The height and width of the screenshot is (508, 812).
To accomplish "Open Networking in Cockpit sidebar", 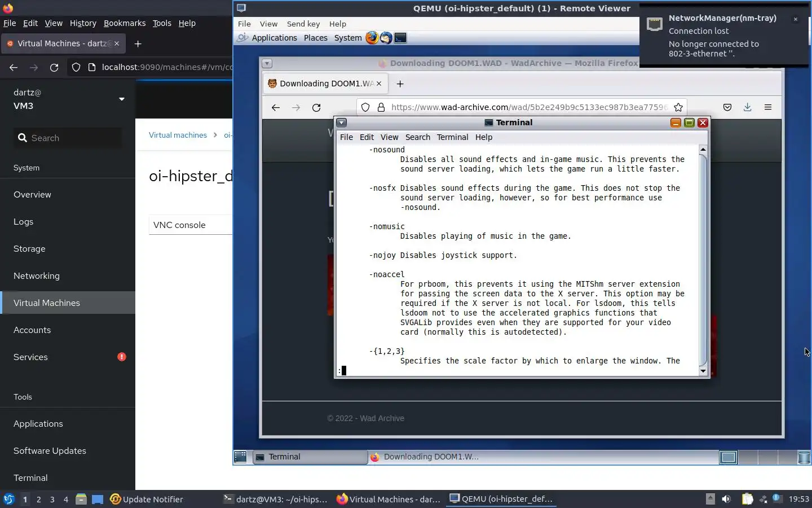I will [68, 275].
